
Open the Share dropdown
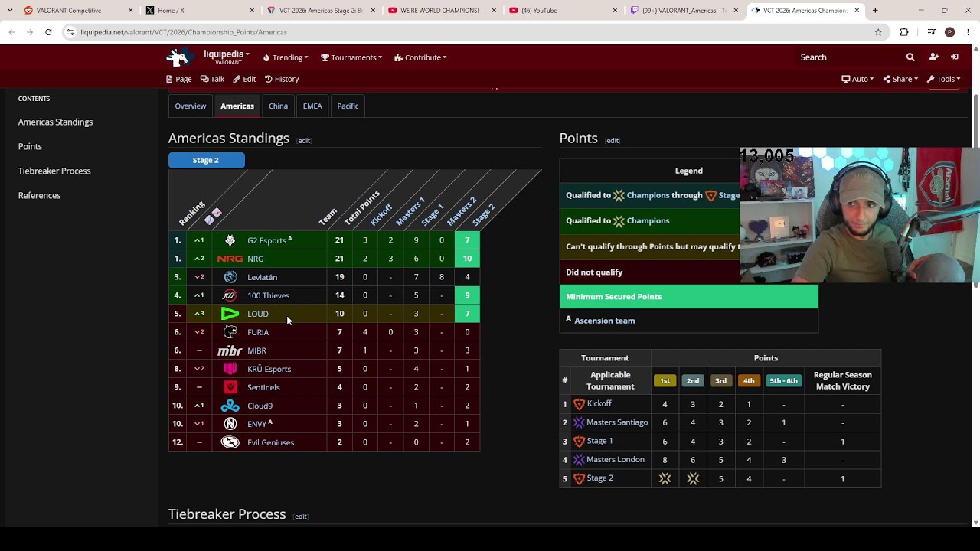click(900, 79)
